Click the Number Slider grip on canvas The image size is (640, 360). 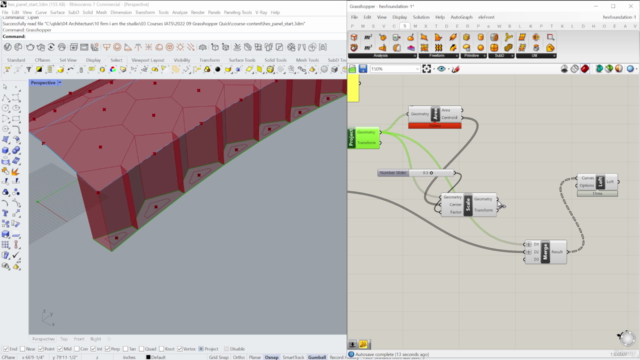431,173
